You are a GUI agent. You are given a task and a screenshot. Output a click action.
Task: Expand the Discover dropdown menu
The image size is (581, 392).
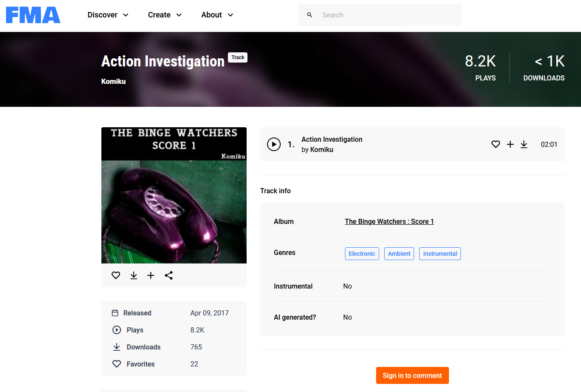[108, 15]
